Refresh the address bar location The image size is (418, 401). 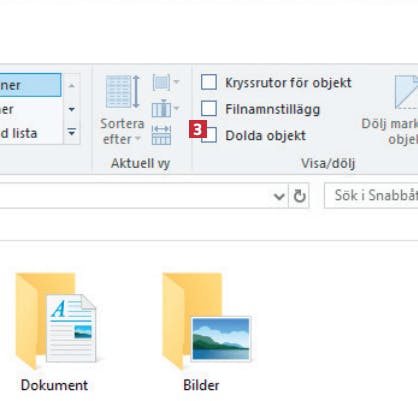(299, 196)
